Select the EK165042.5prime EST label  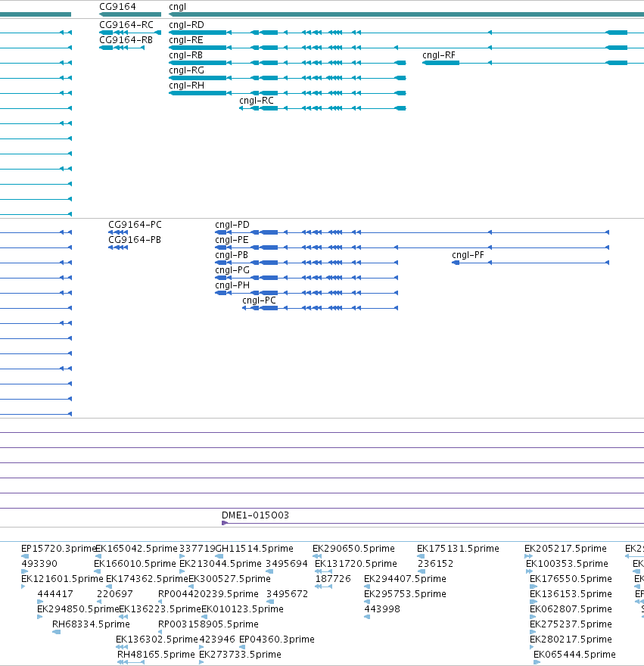click(136, 549)
